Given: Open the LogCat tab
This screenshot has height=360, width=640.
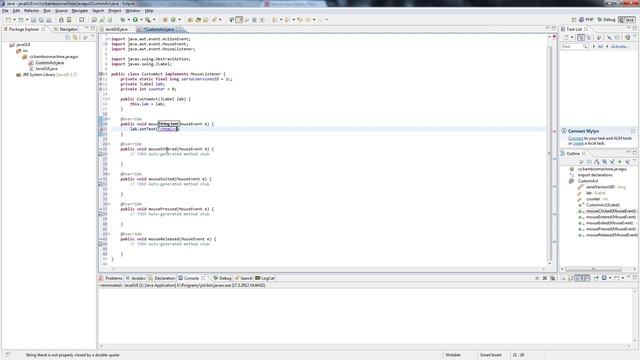Looking at the screenshot, I should point(265,278).
